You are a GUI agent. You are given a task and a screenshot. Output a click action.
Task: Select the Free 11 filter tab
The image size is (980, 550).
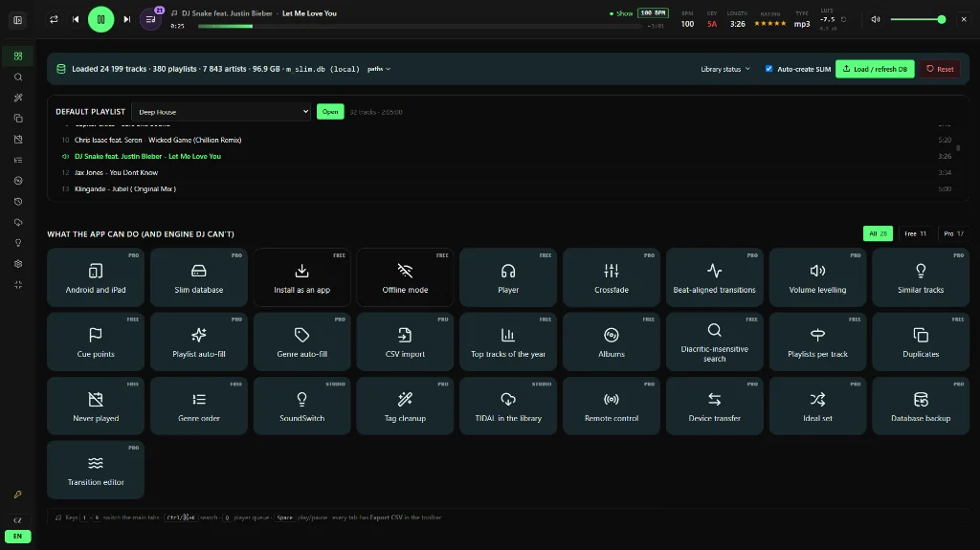(x=915, y=233)
